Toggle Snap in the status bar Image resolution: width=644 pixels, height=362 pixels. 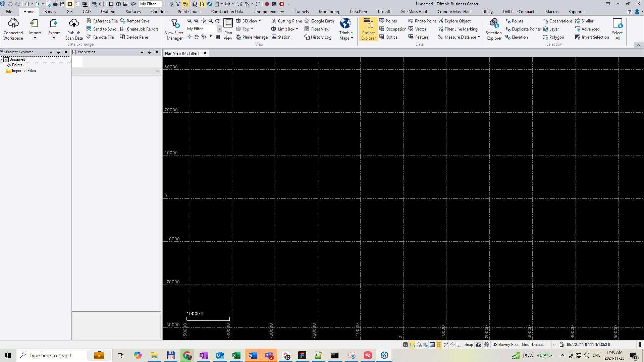click(x=468, y=345)
